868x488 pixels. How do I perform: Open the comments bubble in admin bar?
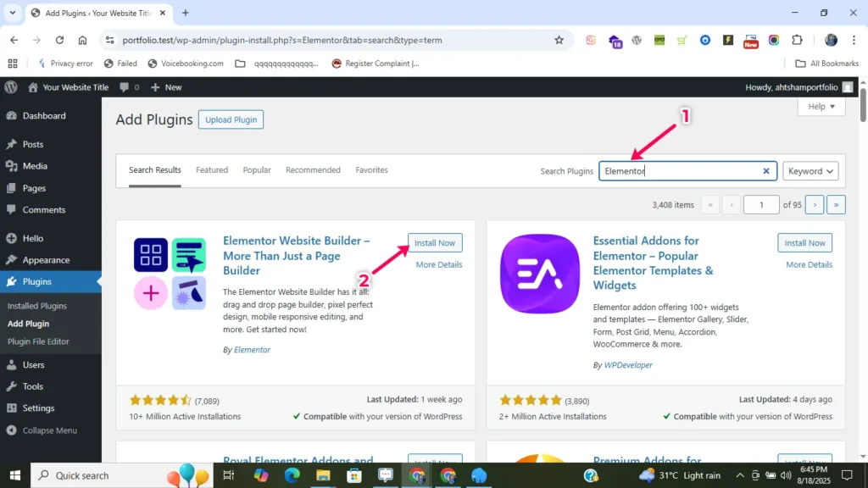click(129, 87)
